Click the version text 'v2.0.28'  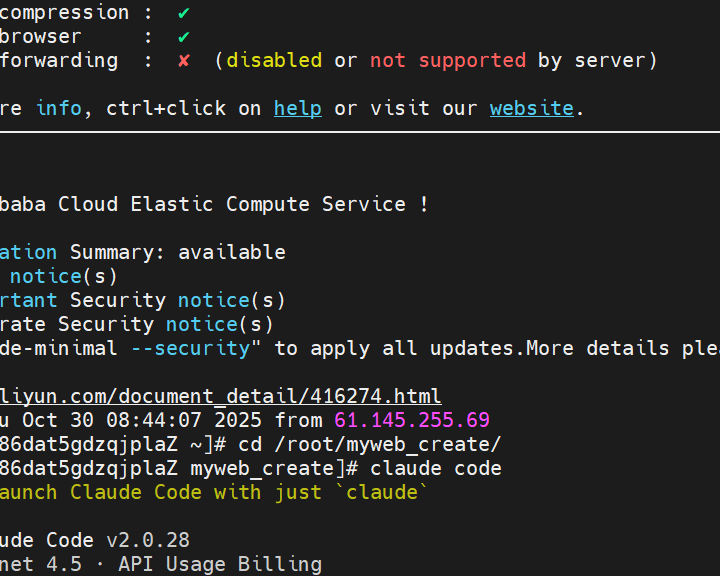148,540
